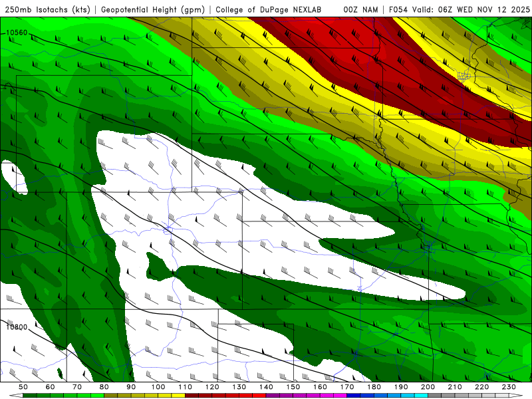Click the 130 knot scale label

[239, 387]
